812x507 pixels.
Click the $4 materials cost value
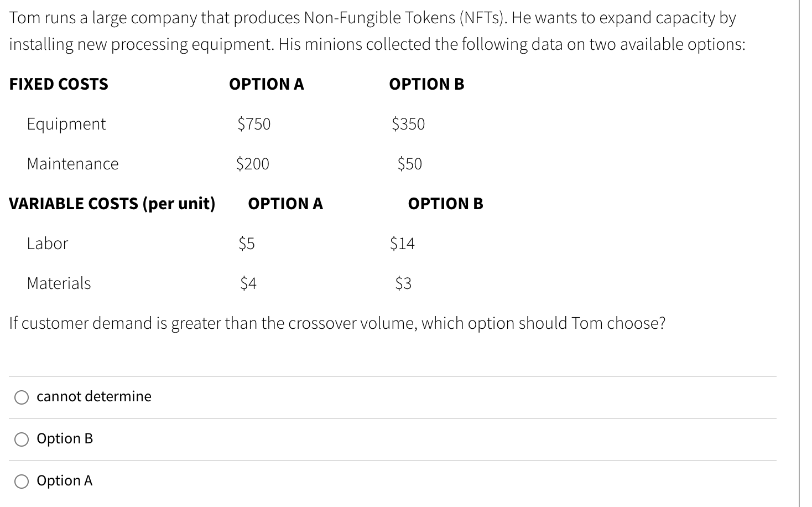tap(248, 283)
